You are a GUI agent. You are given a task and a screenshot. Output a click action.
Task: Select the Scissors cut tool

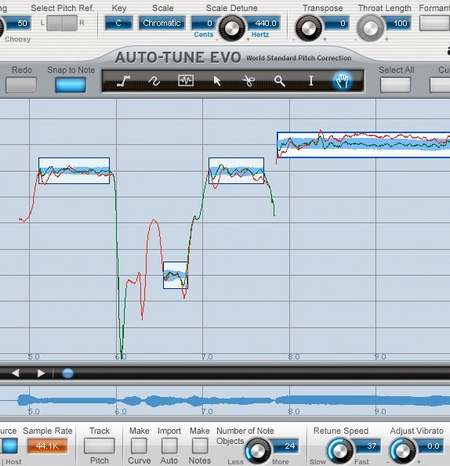tap(248, 81)
